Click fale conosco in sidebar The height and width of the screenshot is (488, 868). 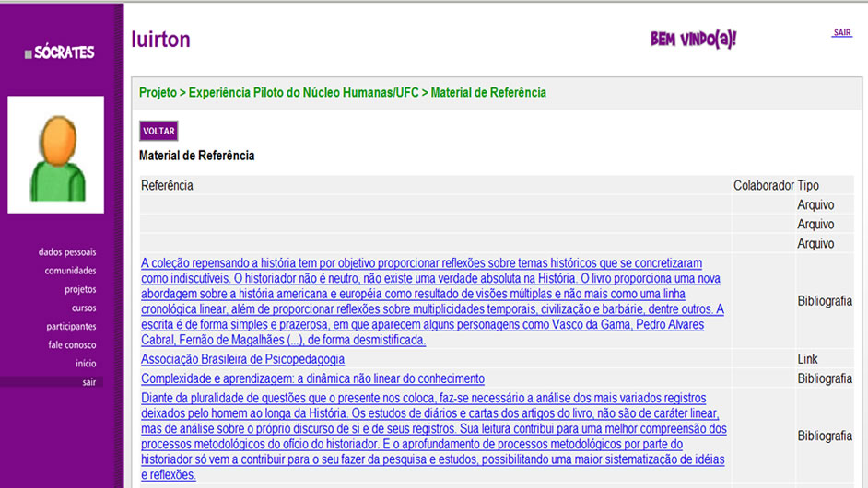[x=72, y=344]
